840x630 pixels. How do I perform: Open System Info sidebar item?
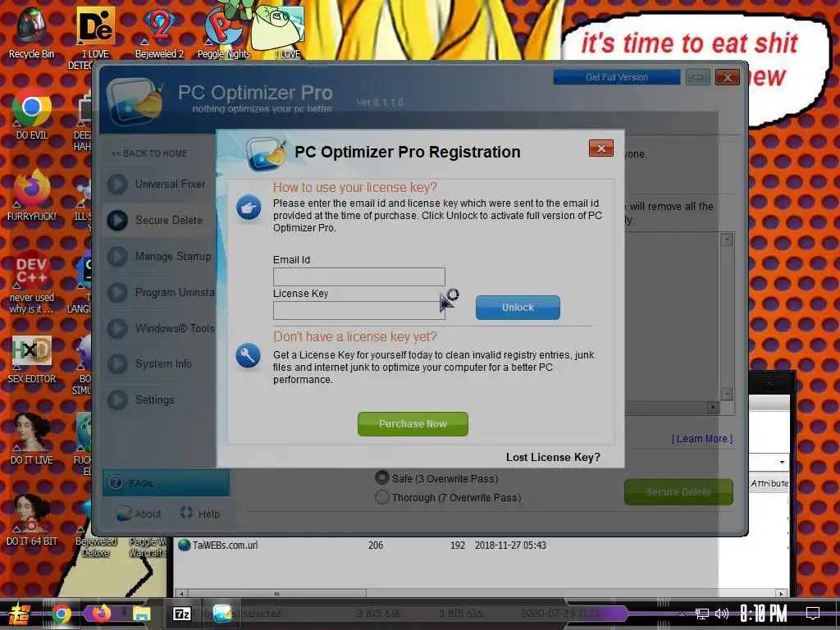pos(163,363)
